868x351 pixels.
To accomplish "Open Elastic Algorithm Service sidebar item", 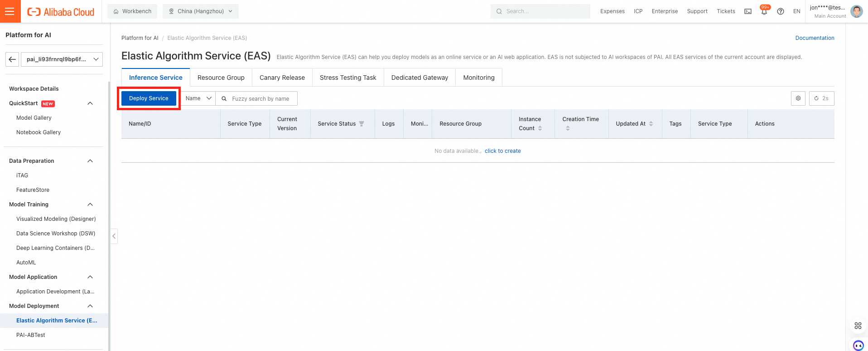I will tap(54, 321).
